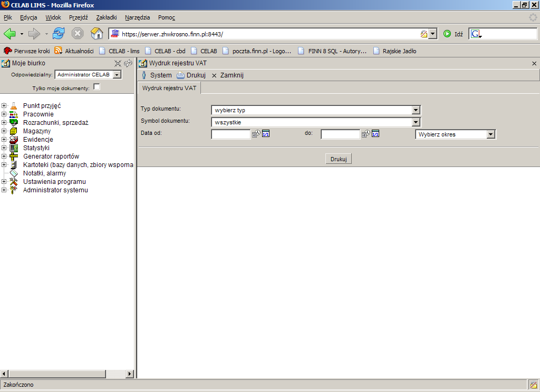Viewport: 540px width, 392px height.
Task: Expand the Magazyny tree node
Action: [x=4, y=131]
